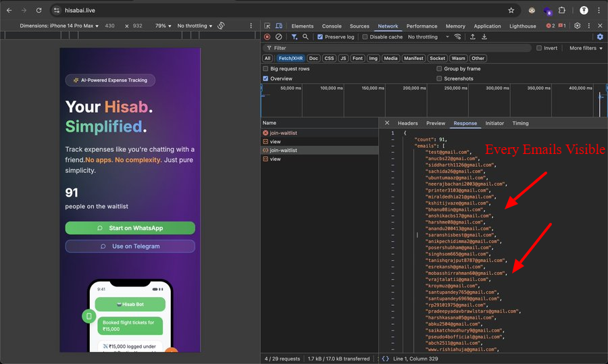Select the Fetch/XHR filter chip
This screenshot has width=608, height=364.
[x=290, y=58]
